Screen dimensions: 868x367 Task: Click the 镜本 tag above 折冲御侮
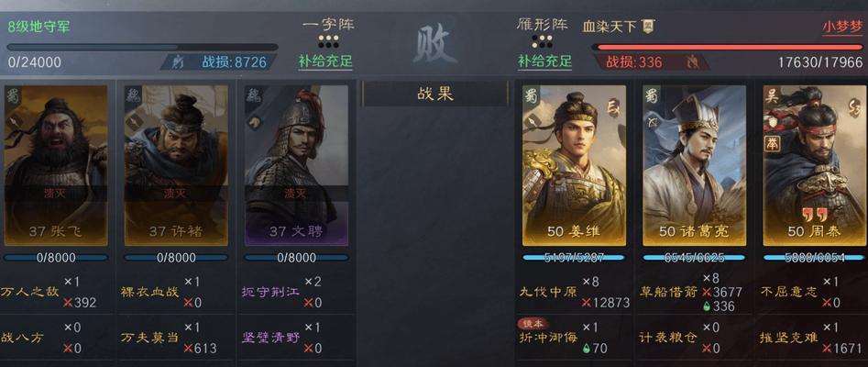532,323
